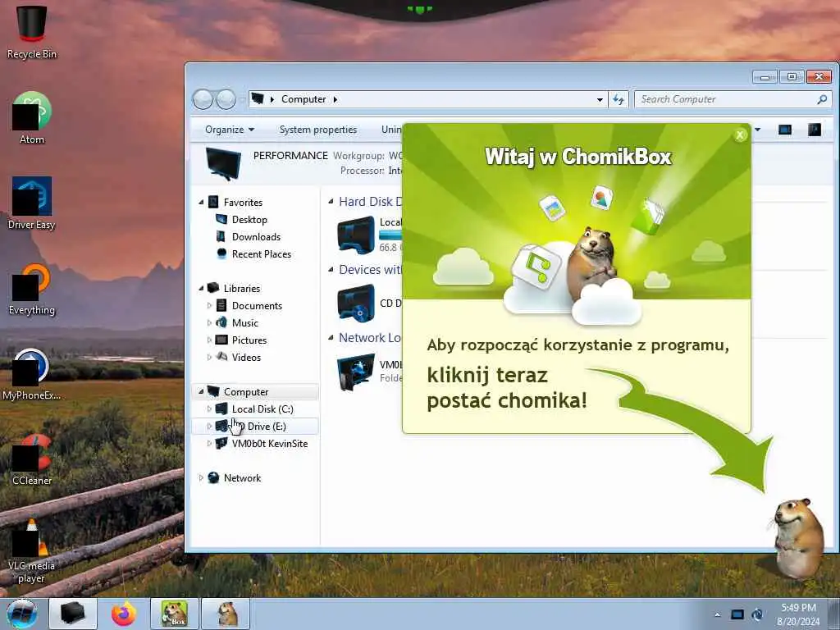Click the clock showing 5:49 PM
The height and width of the screenshot is (630, 840).
click(x=798, y=608)
